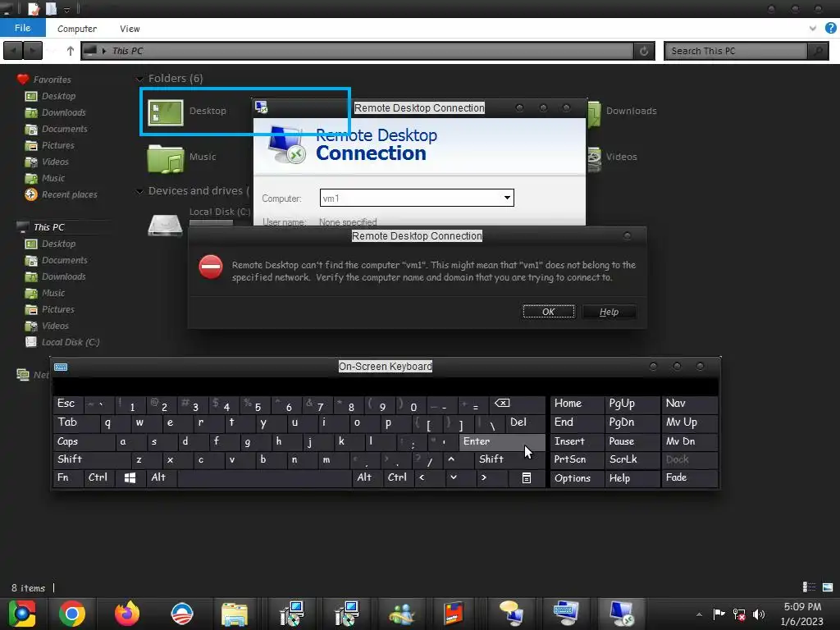This screenshot has width=840, height=630.
Task: Toggle the left Shift key on the keyboard
Action: [92, 459]
